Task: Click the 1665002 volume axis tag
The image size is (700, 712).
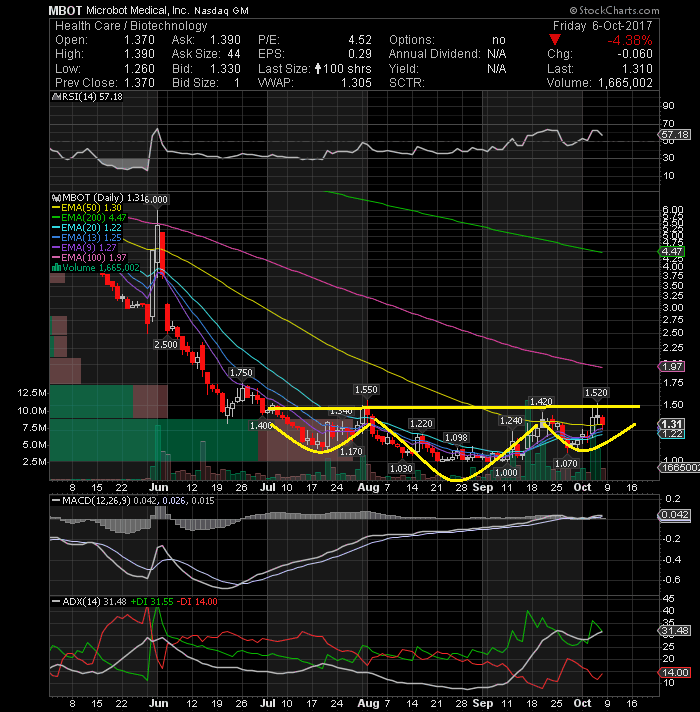Action: [679, 467]
